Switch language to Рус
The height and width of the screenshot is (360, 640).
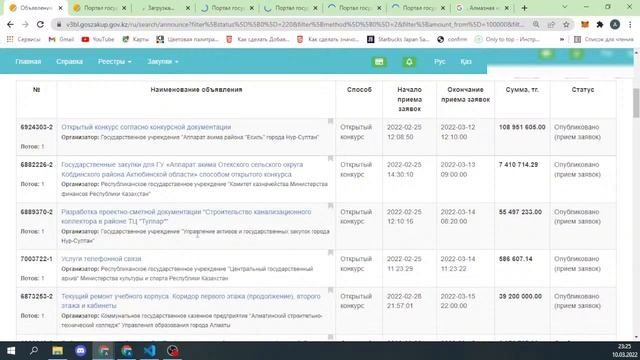pos(440,62)
